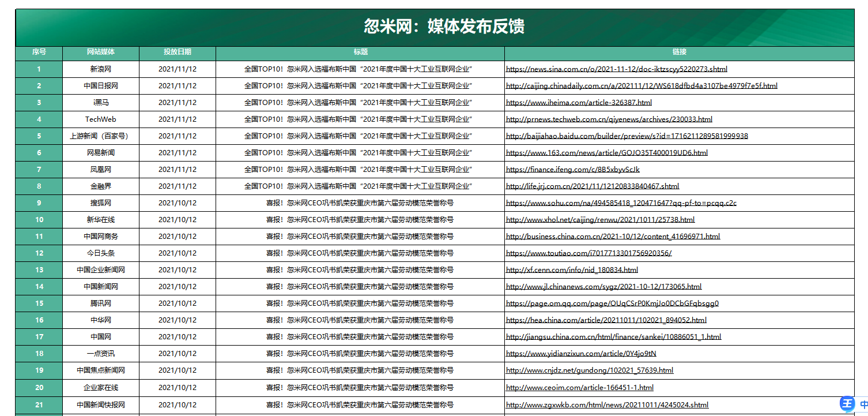Select the 网站媒体 column header
The width and height of the screenshot is (868, 416).
coord(101,52)
